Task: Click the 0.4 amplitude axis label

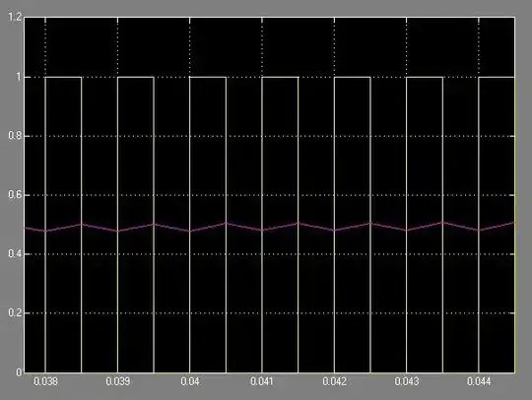Action: pos(15,254)
